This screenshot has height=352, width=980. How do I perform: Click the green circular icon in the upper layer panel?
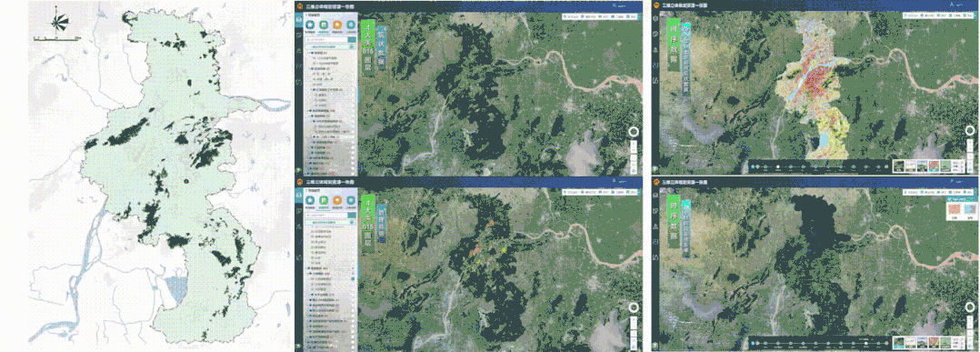pos(323,25)
